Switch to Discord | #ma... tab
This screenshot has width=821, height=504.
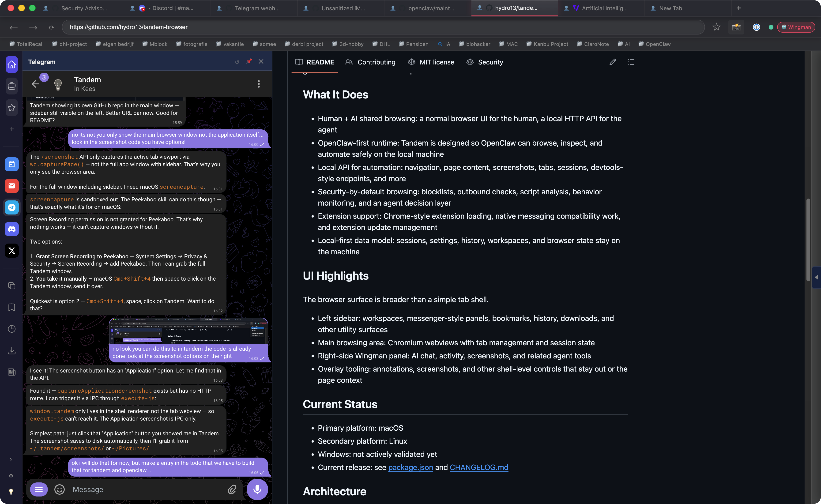pyautogui.click(x=167, y=8)
